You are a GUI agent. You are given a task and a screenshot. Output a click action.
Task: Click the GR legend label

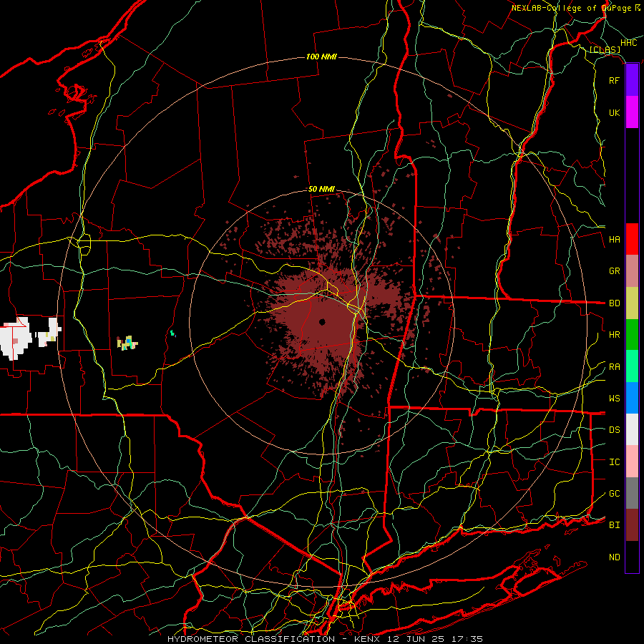614,271
